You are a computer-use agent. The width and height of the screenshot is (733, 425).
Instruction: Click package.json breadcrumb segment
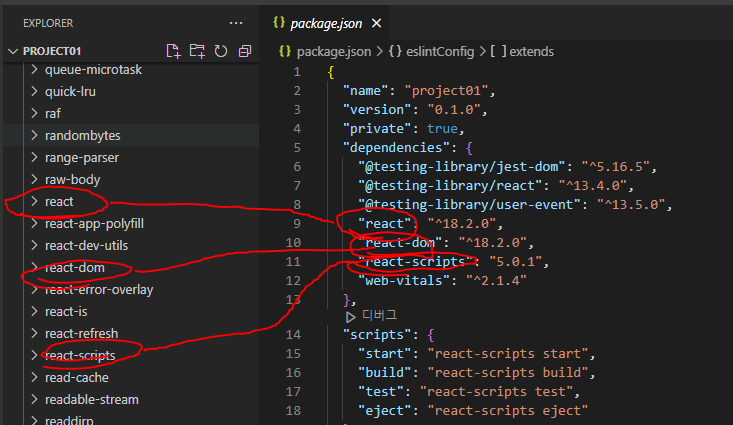pyautogui.click(x=334, y=51)
